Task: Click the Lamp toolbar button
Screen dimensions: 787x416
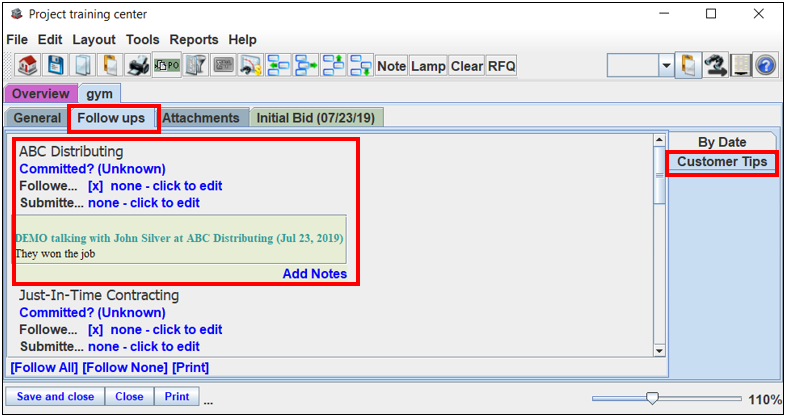Action: [x=428, y=66]
